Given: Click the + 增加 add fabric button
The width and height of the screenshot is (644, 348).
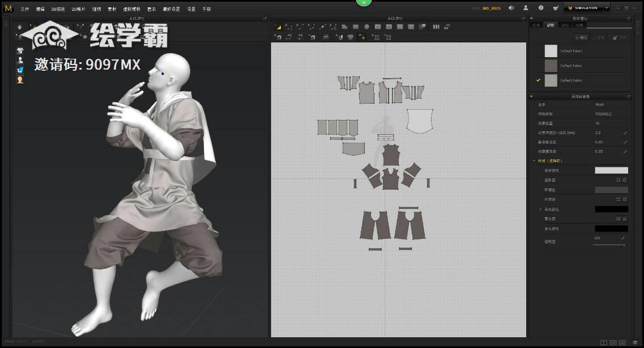Looking at the screenshot, I should pos(582,38).
